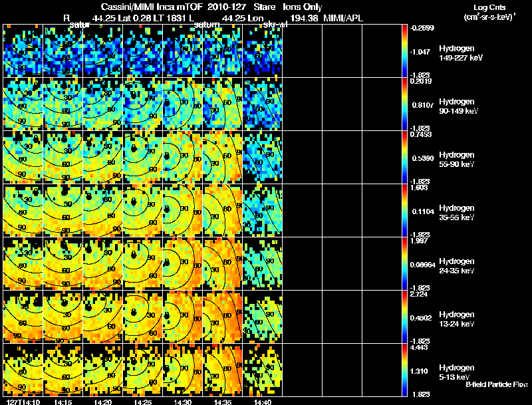Click the Hydrogen 55-90 keV row label

pos(457,160)
